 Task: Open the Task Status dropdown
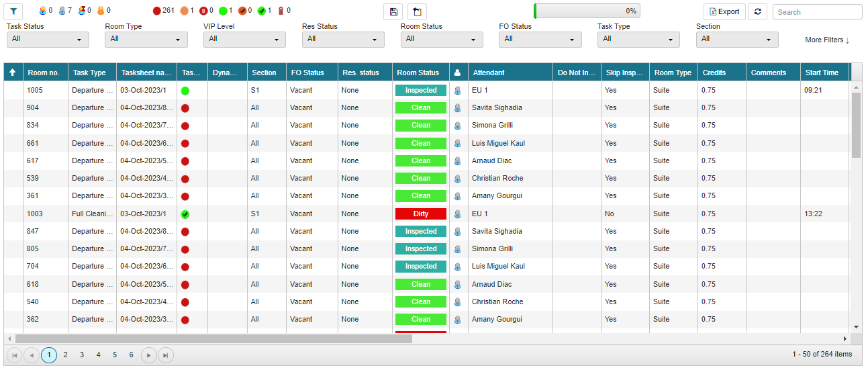(48, 40)
